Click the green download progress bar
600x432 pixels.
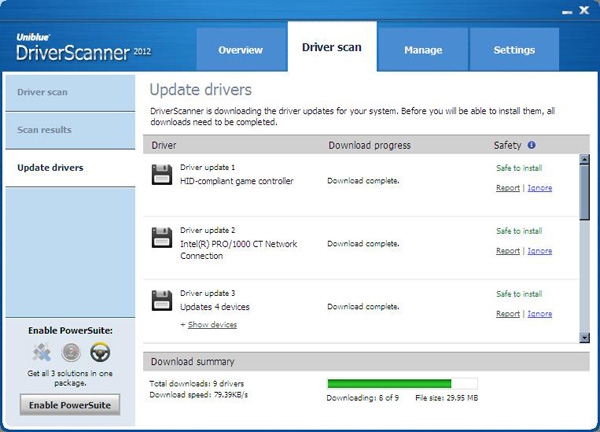point(390,383)
